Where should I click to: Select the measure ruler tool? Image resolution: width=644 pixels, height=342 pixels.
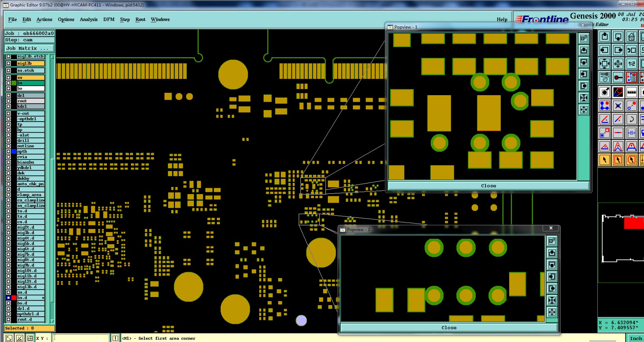(x=631, y=92)
